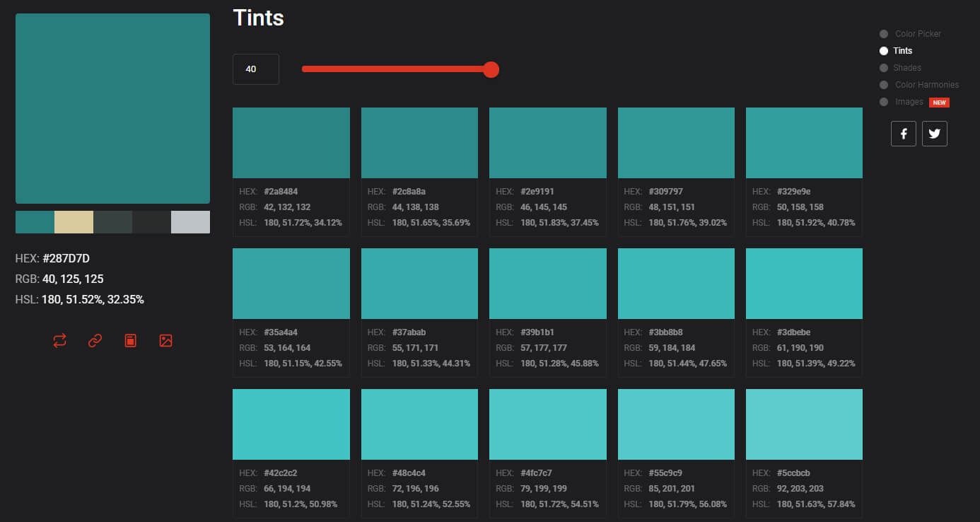Screen dimensions: 980x522
Task: Click the #2a8484 tint card
Action: 291,142
